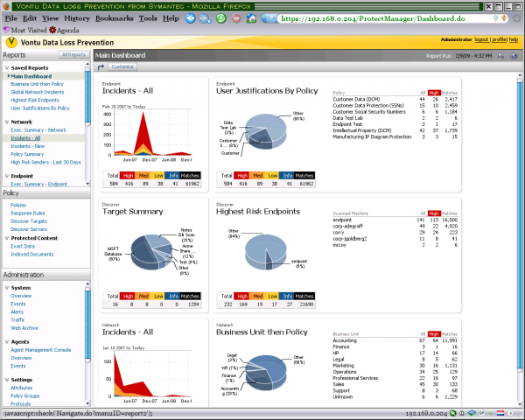Open the File menu
This screenshot has width=525, height=420.
(11, 18)
